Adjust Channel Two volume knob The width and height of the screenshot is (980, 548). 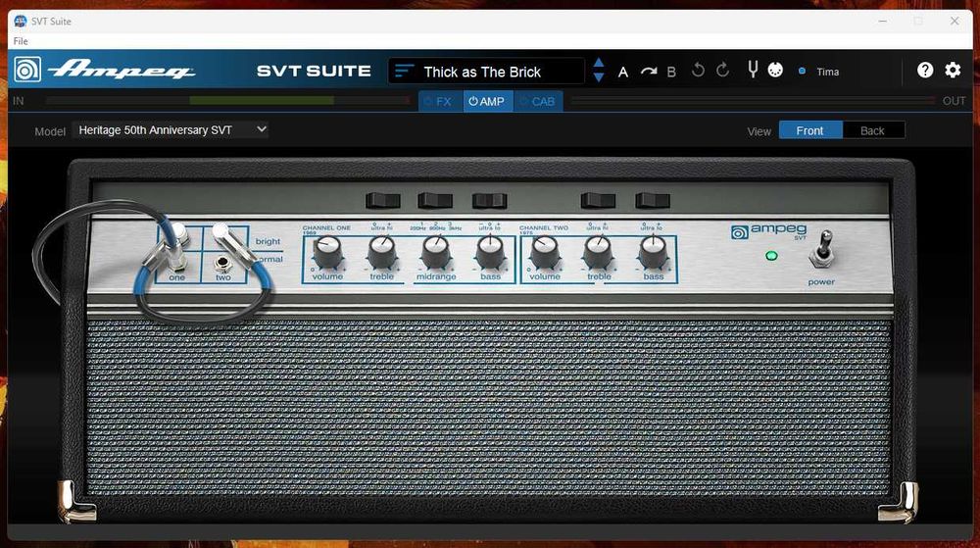click(x=544, y=253)
